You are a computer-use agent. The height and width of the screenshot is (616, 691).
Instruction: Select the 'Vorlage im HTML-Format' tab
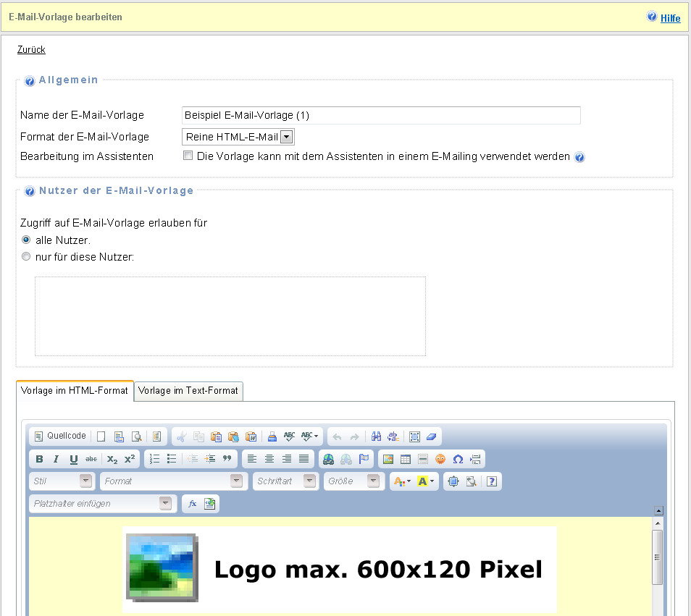(75, 391)
